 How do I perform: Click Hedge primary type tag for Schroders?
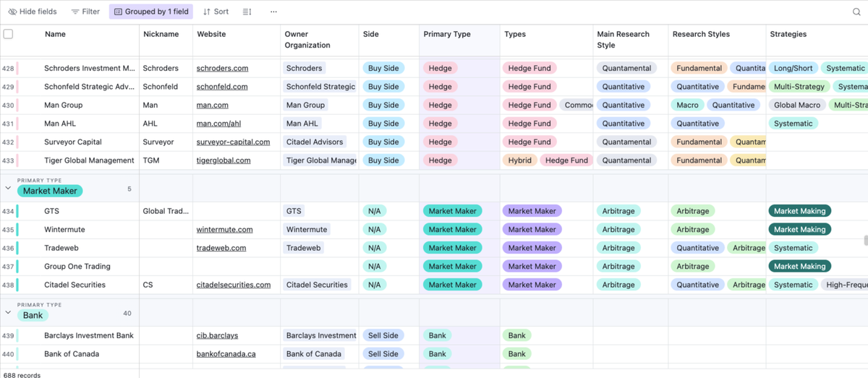click(440, 68)
